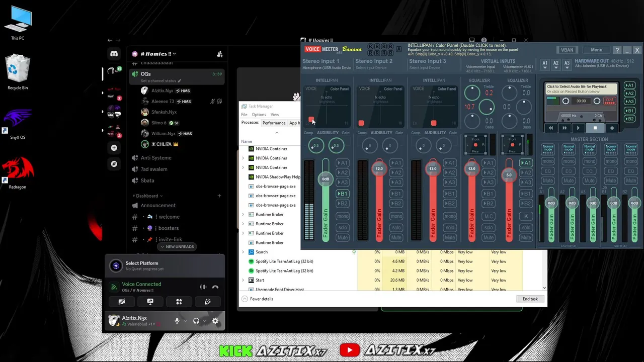Open Discord Explore servers compass icon

[114, 164]
